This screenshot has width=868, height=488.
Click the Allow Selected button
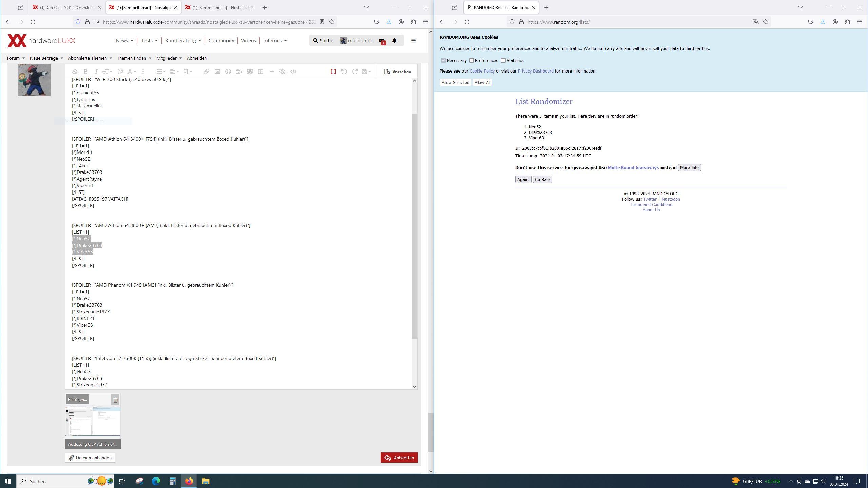point(455,82)
